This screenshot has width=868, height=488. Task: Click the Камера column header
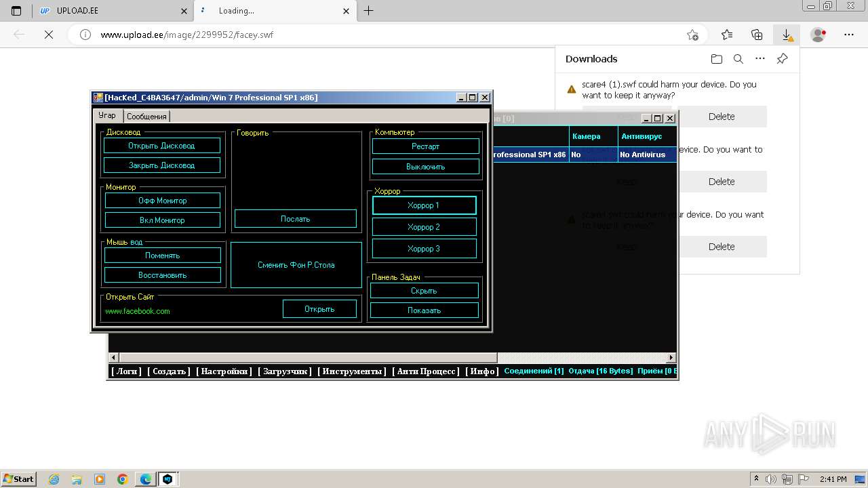pyautogui.click(x=593, y=136)
